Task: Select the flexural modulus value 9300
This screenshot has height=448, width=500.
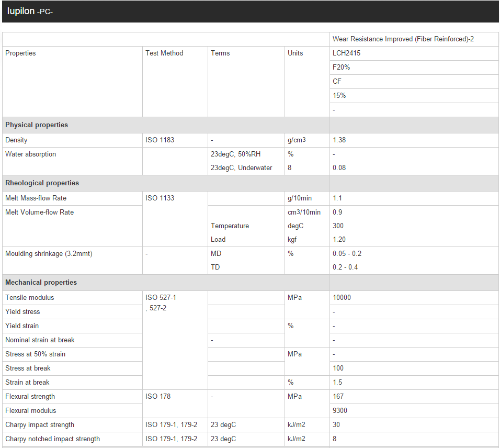Action: click(340, 410)
